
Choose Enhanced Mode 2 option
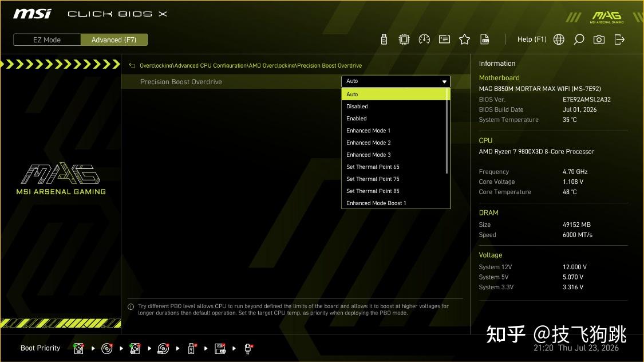coord(394,143)
